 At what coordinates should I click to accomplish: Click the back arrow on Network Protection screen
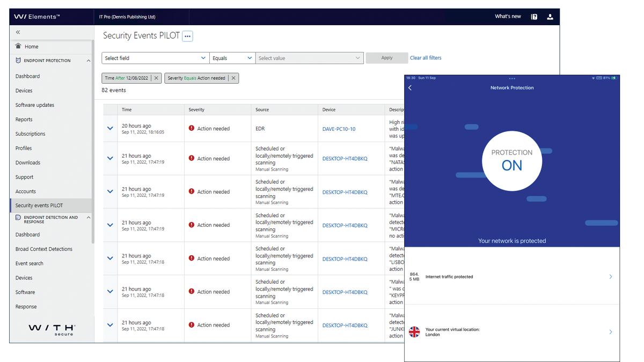pyautogui.click(x=410, y=87)
